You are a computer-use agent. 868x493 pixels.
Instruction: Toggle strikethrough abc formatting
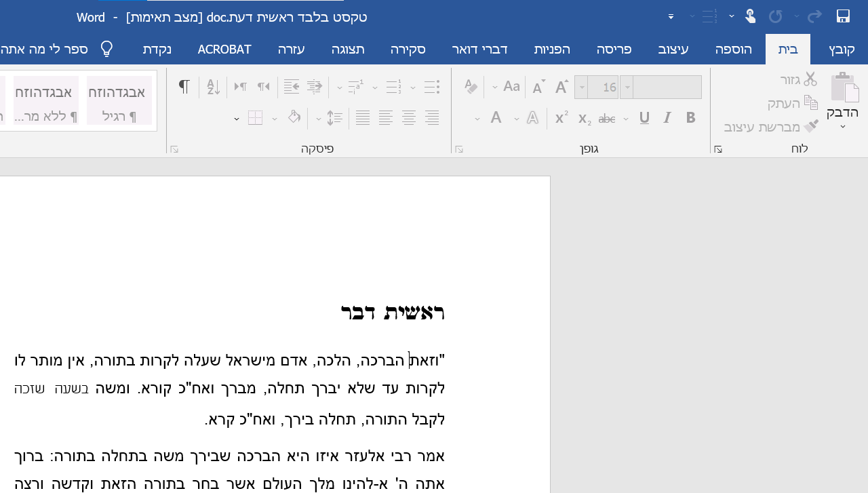(607, 119)
